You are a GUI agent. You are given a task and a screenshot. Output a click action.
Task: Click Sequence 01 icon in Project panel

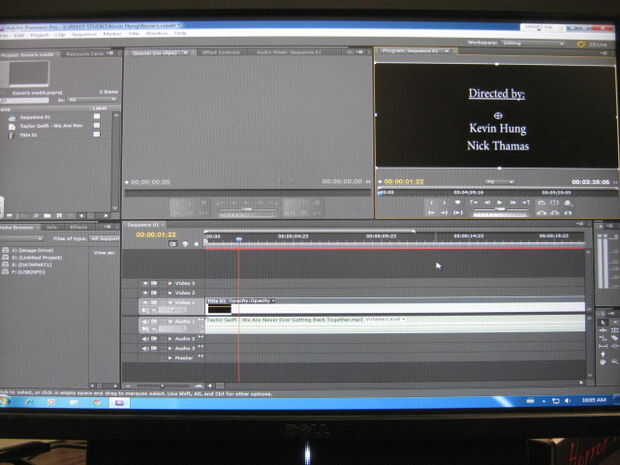[12, 117]
